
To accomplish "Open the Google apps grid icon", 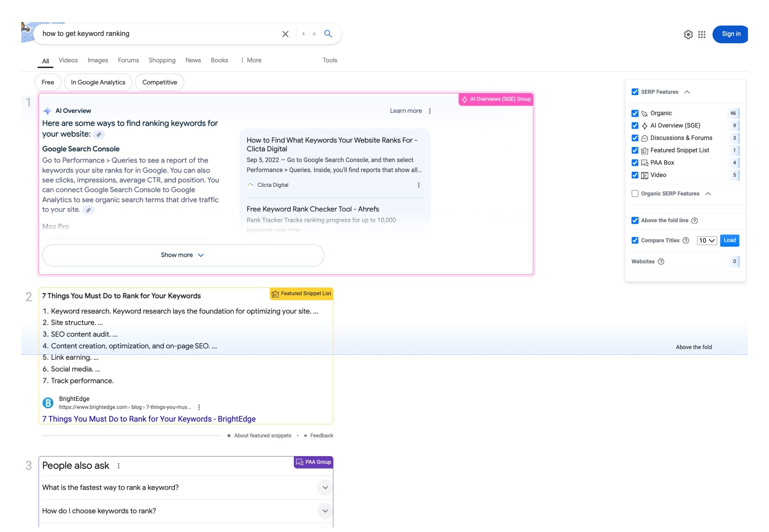I will (701, 34).
